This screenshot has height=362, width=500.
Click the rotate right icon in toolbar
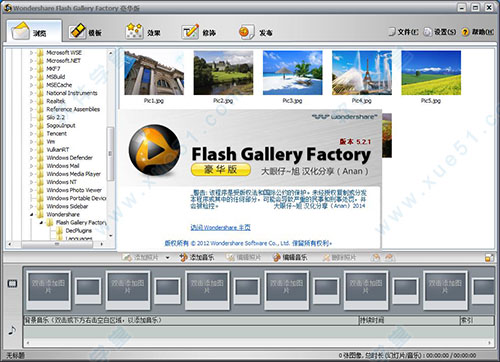point(389,257)
